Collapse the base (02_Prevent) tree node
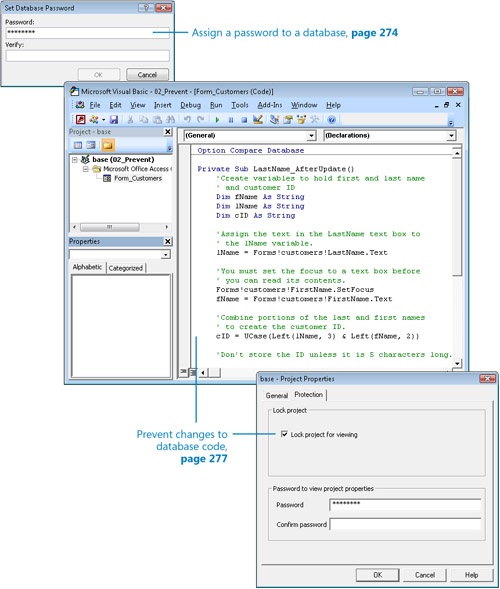Screen dimensions: 500x589 [x=75, y=160]
